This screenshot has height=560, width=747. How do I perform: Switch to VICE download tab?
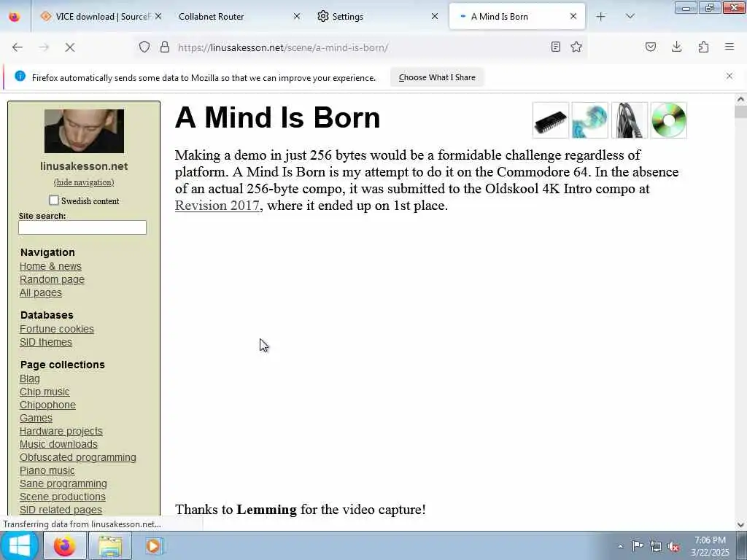pyautogui.click(x=98, y=17)
